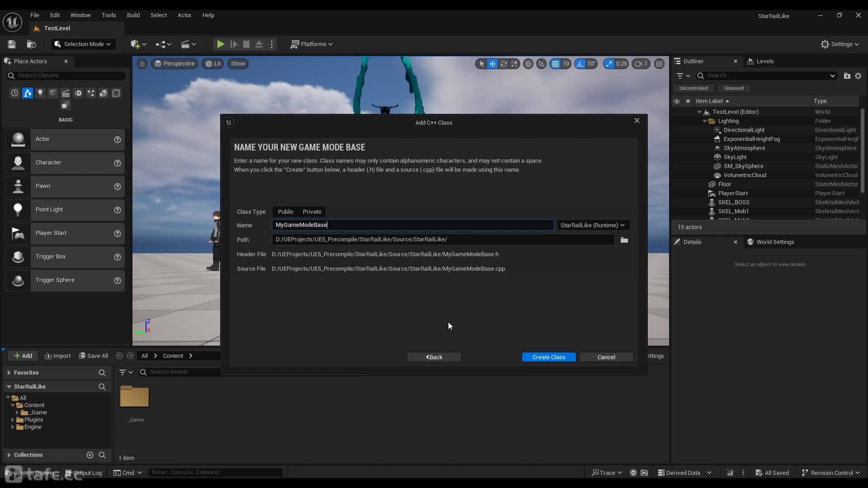Screen dimensions: 868x488
Task: Expand StarRailLike tree in Content Browser
Action: [x=8, y=386]
